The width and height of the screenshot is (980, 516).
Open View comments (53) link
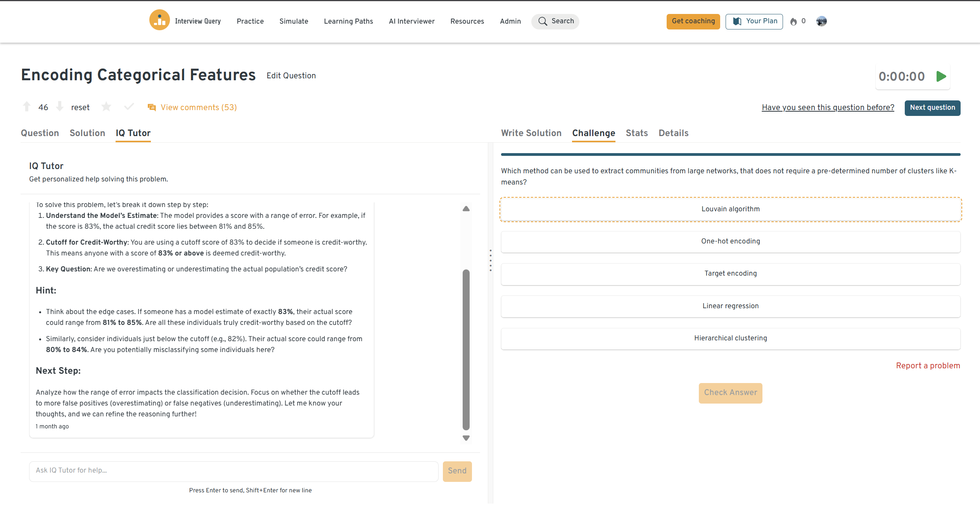tap(199, 107)
